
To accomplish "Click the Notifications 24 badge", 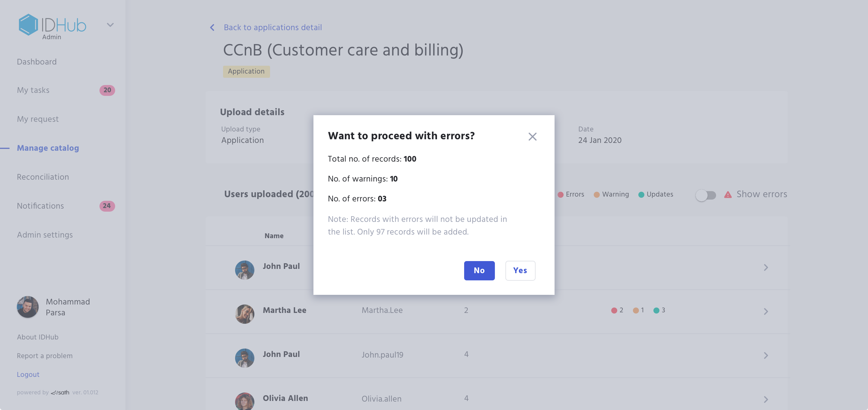I will tap(107, 206).
